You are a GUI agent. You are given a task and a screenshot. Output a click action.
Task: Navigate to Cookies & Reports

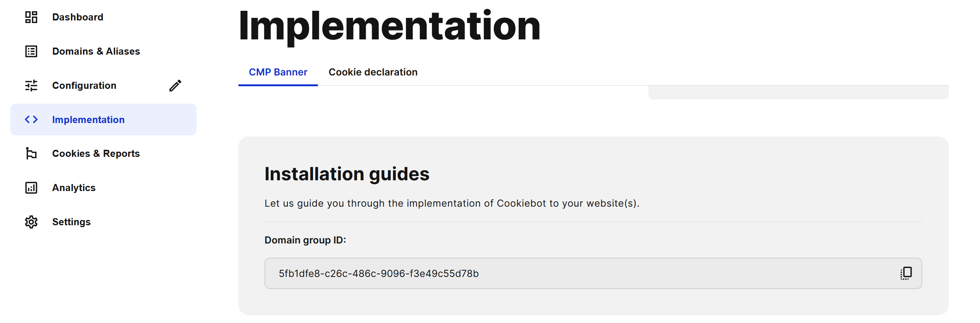pyautogui.click(x=96, y=154)
